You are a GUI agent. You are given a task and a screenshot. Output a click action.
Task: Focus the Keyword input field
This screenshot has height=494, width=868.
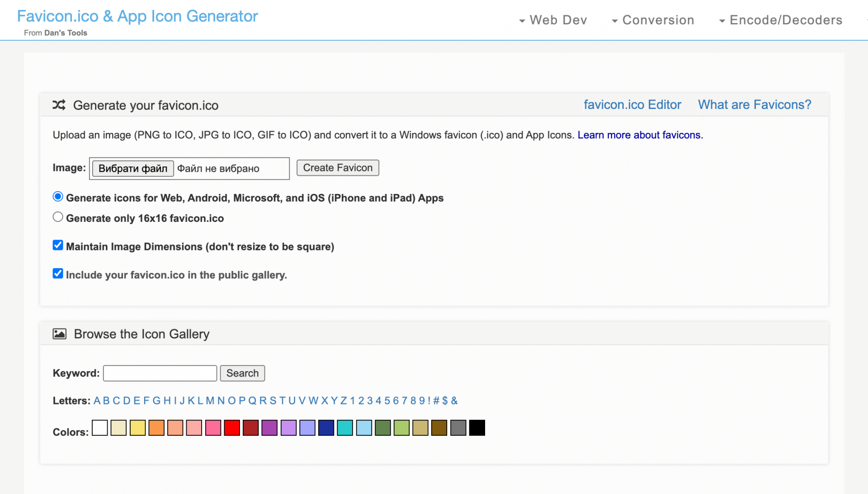coord(160,373)
